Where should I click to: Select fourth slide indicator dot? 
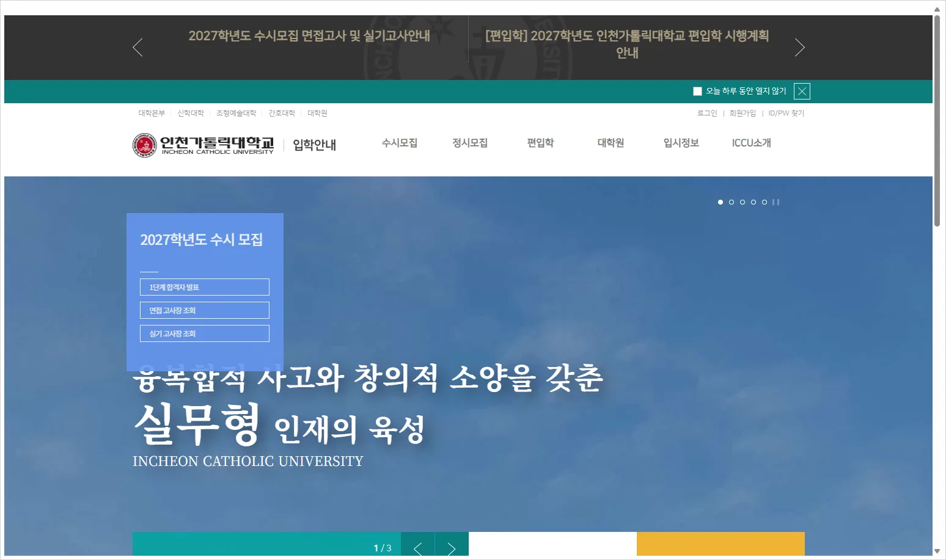(754, 202)
